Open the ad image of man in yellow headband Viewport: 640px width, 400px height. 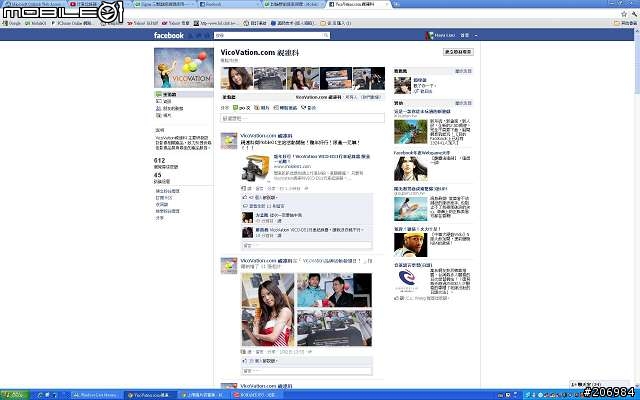pos(411,245)
